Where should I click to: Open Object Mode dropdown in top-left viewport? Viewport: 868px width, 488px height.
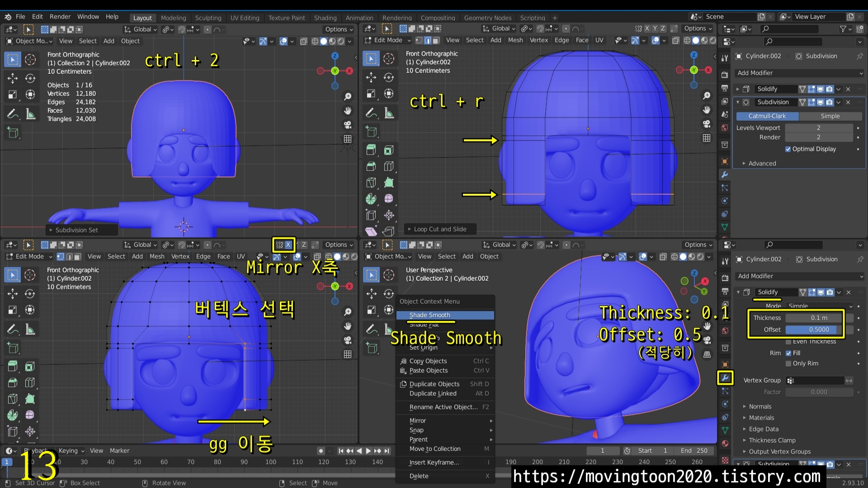coord(29,41)
